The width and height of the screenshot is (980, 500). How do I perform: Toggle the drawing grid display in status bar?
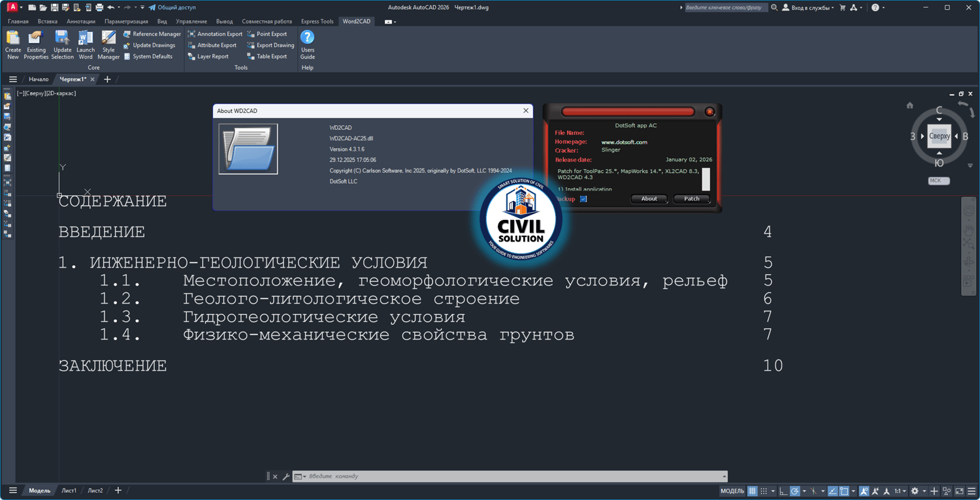pos(753,491)
